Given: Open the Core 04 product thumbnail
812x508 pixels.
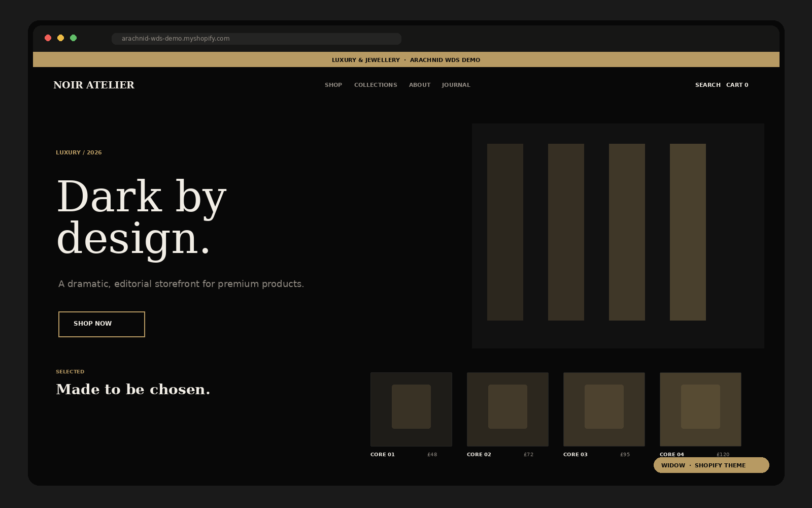Looking at the screenshot, I should [700, 409].
